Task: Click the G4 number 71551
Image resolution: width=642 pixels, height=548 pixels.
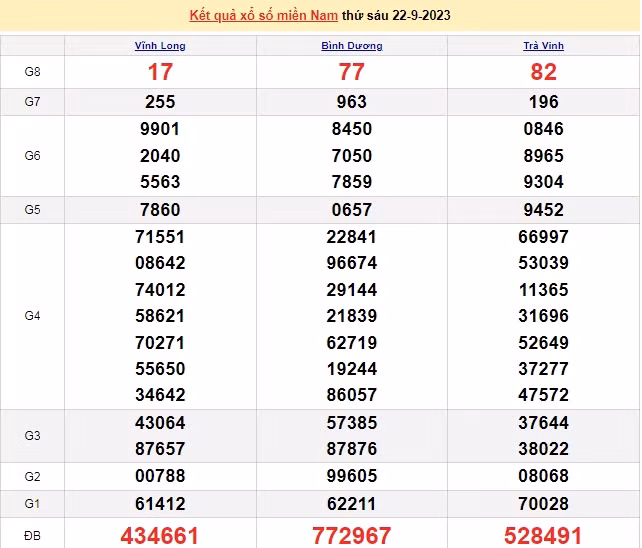Action: point(160,237)
